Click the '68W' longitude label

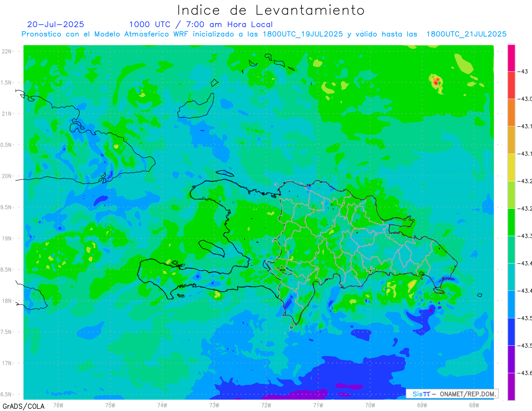473,404
